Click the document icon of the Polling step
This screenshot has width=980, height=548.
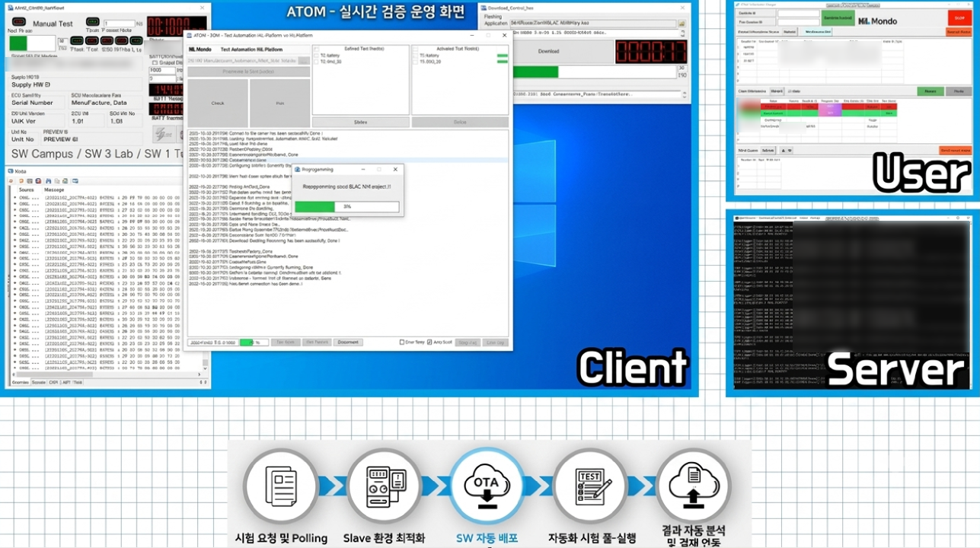pos(281,486)
